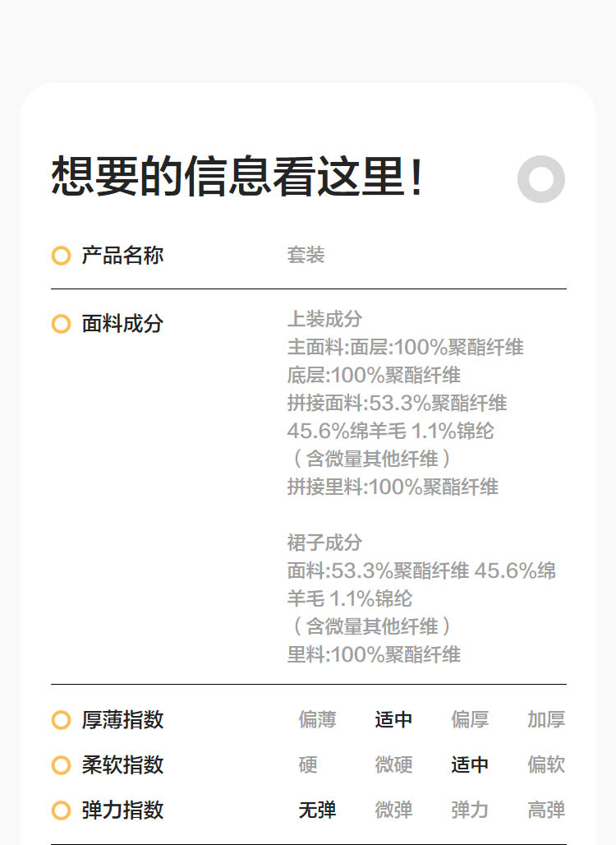This screenshot has height=845, width=616.
Task: Choose 加厚 thickness option
Action: (x=546, y=720)
